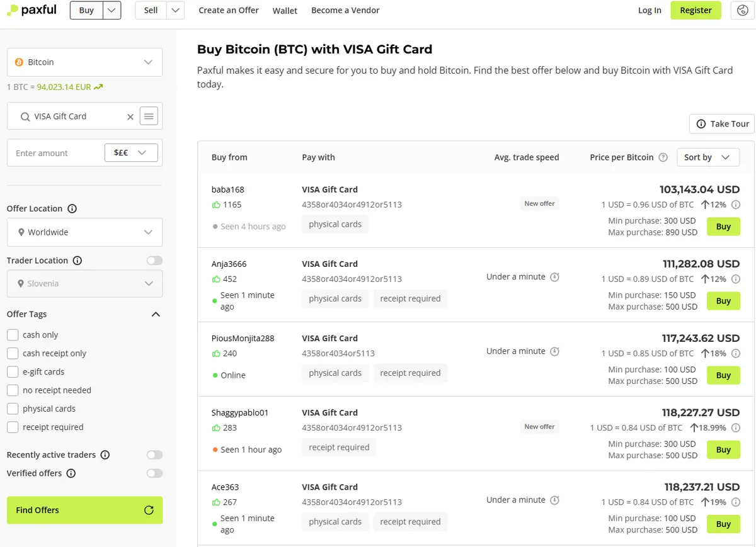
Task: Check the physical cards tag
Action: [x=13, y=409]
